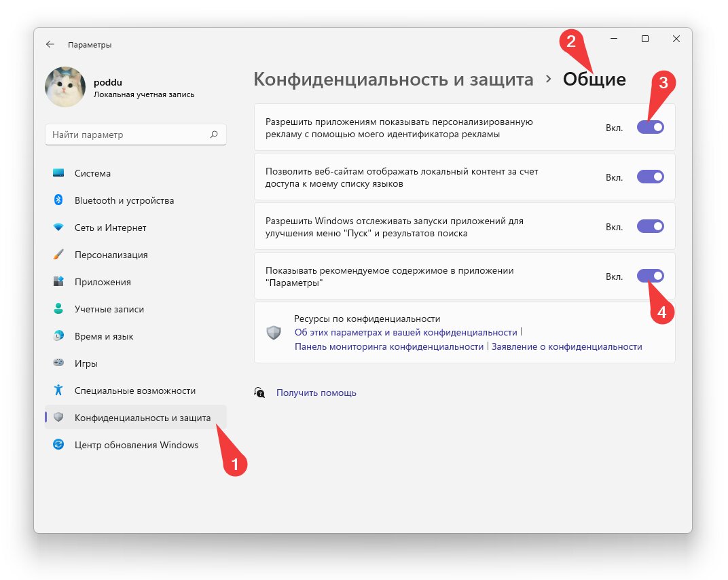Click the poddu account name
This screenshot has height=580, width=728.
108,82
